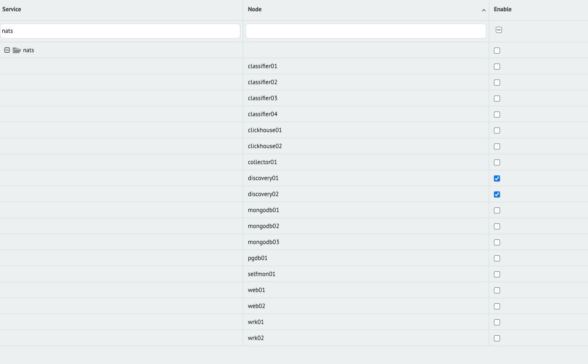Enable nats on clickhouse01

pos(497,130)
